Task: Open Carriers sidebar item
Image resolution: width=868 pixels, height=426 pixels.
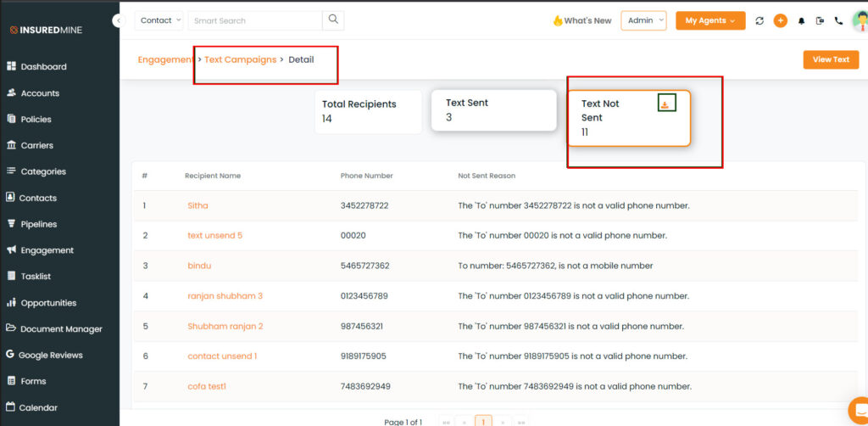Action: [x=31, y=145]
